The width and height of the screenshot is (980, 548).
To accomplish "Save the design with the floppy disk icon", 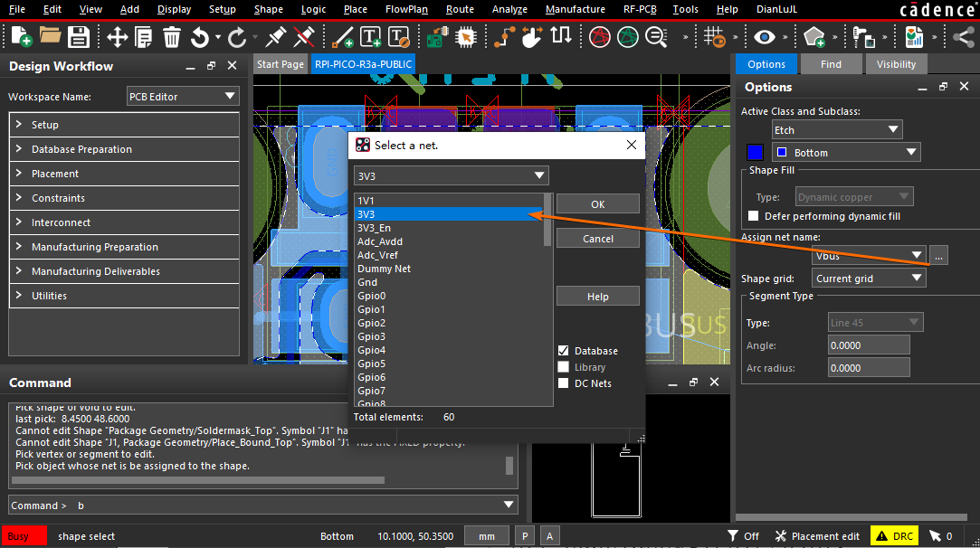I will click(x=79, y=37).
